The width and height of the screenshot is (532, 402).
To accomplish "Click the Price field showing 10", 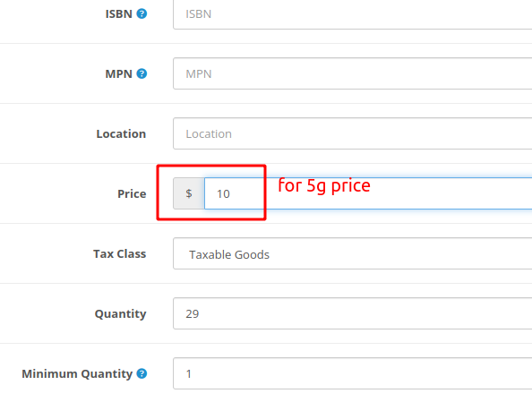I will [x=368, y=193].
